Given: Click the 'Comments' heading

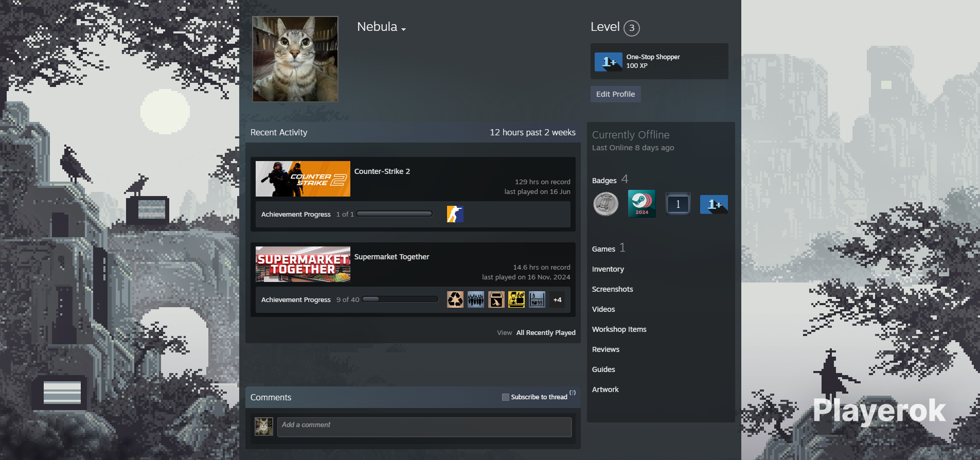Looking at the screenshot, I should point(271,397).
